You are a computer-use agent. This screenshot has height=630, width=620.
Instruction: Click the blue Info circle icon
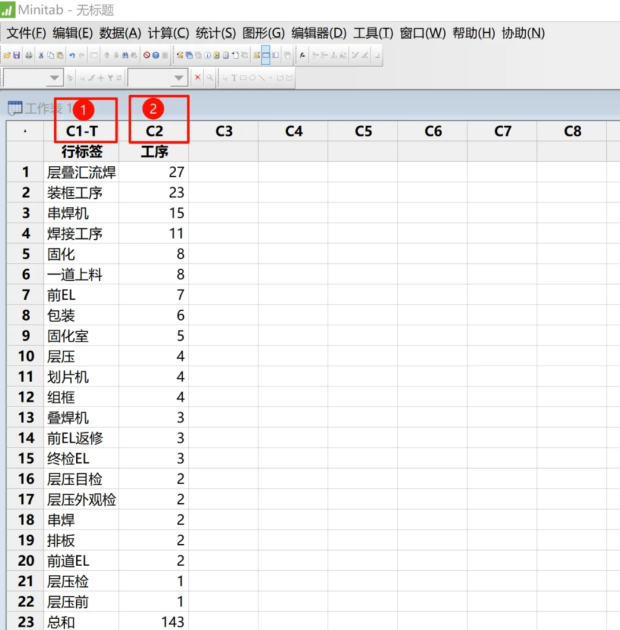point(207,55)
